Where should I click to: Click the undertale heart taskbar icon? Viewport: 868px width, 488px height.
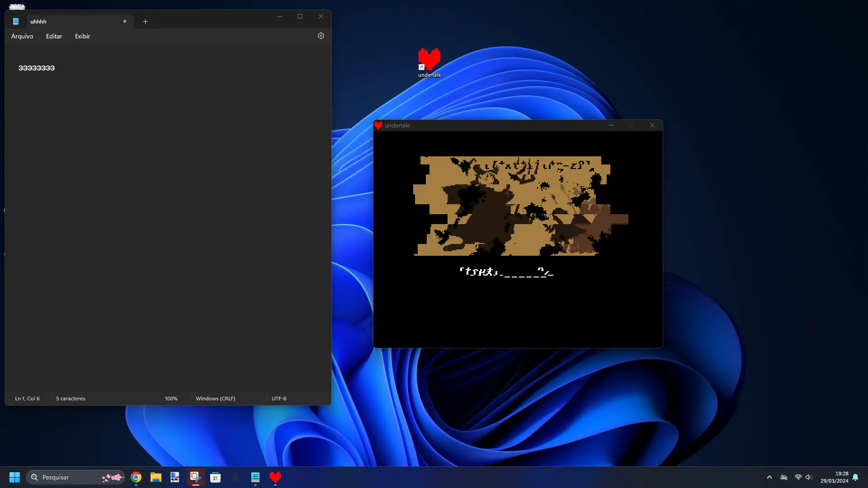click(275, 477)
